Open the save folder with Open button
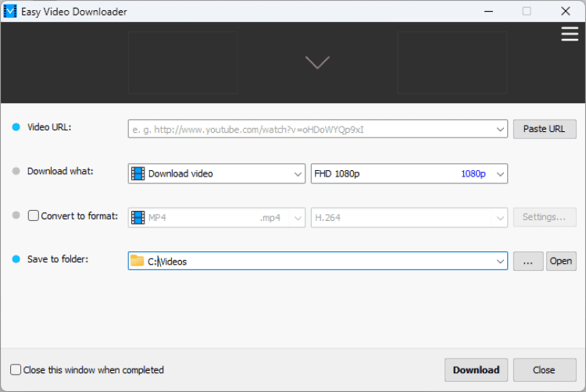The image size is (586, 392). point(561,261)
